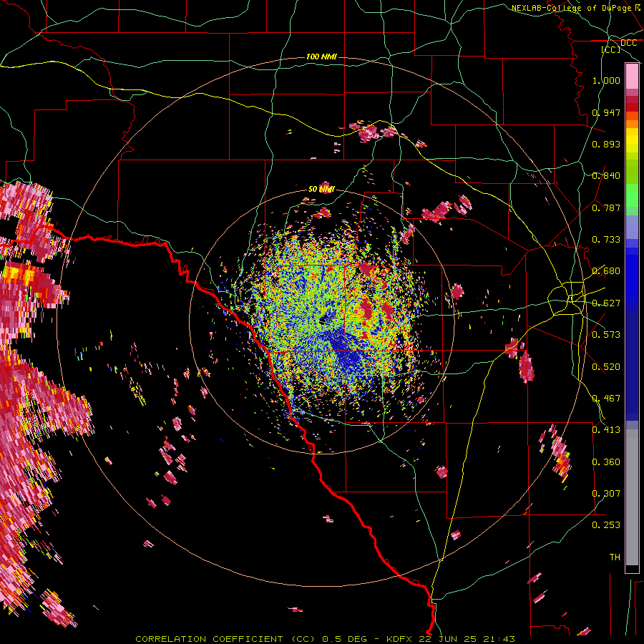Select the 0.893 scale value
Image resolution: width=644 pixels, height=644 pixels.
[x=606, y=144]
